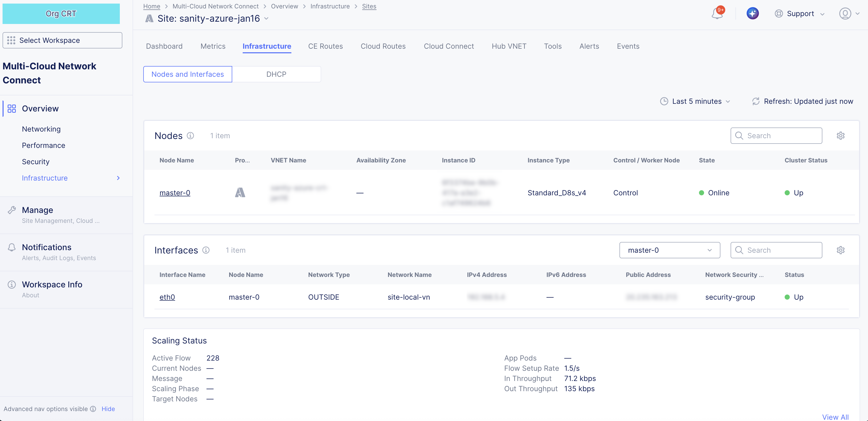This screenshot has width=868, height=421.
Task: Expand the Last 5 minutes dropdown
Action: pos(696,101)
